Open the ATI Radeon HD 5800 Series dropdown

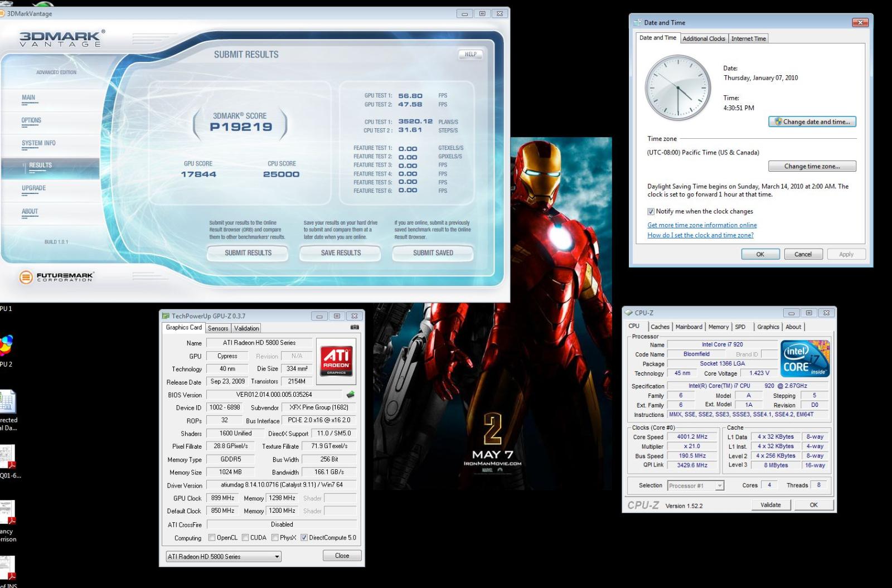click(224, 556)
